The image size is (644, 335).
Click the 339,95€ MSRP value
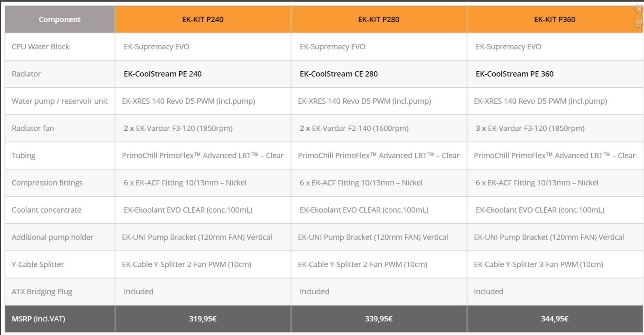tap(379, 319)
